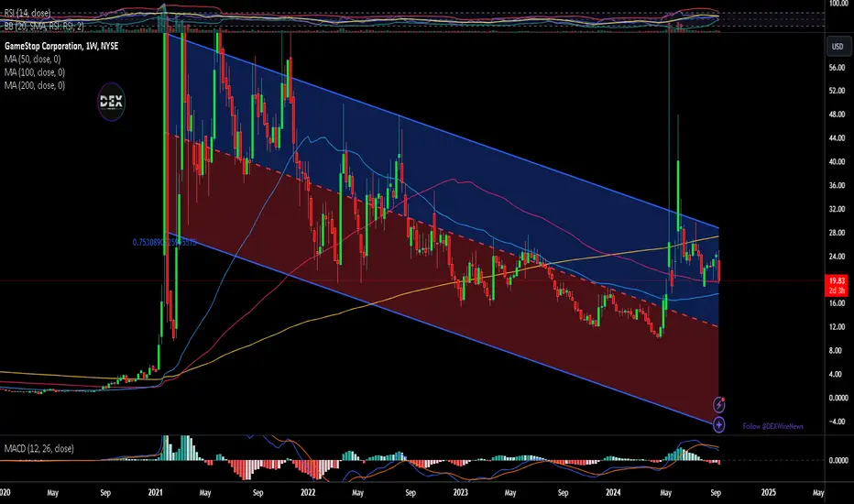Click the 24.00 price scale label
The image size is (854, 504).
click(838, 256)
